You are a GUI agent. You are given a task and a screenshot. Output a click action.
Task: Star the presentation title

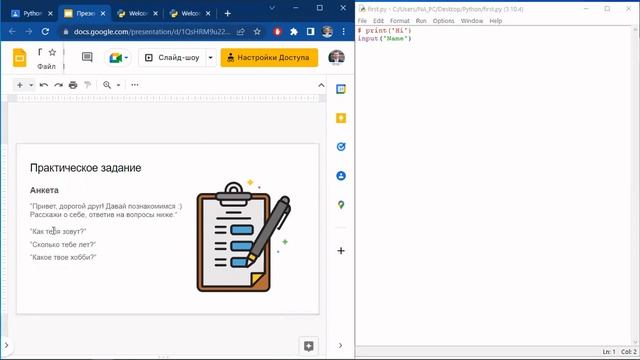click(52, 52)
